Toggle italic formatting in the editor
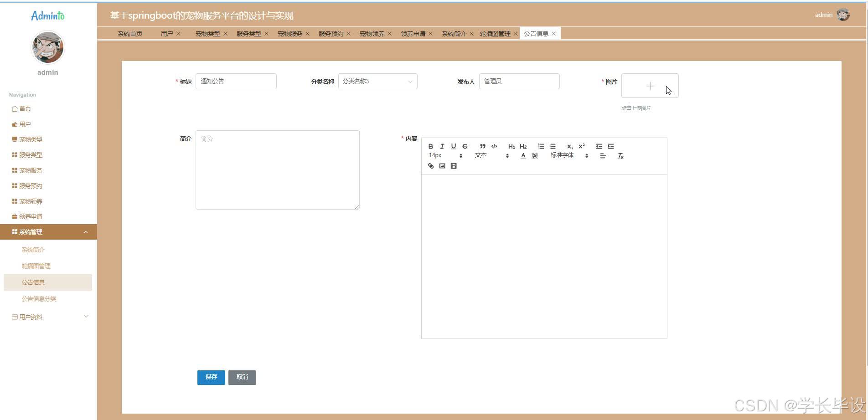868x420 pixels. coord(442,146)
